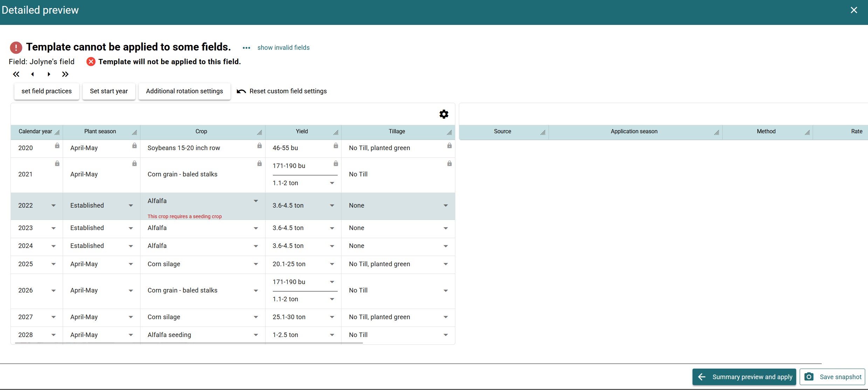868x390 pixels.
Task: Click the Set start year button
Action: [x=109, y=91]
